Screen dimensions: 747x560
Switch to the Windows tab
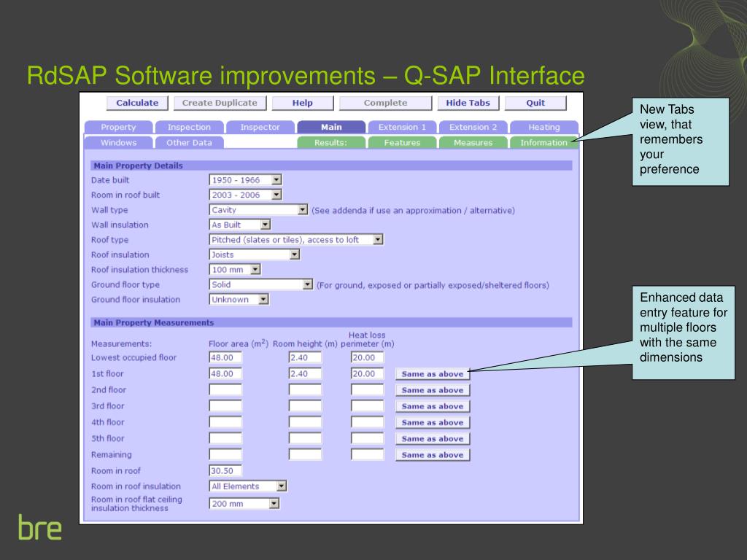pos(119,142)
